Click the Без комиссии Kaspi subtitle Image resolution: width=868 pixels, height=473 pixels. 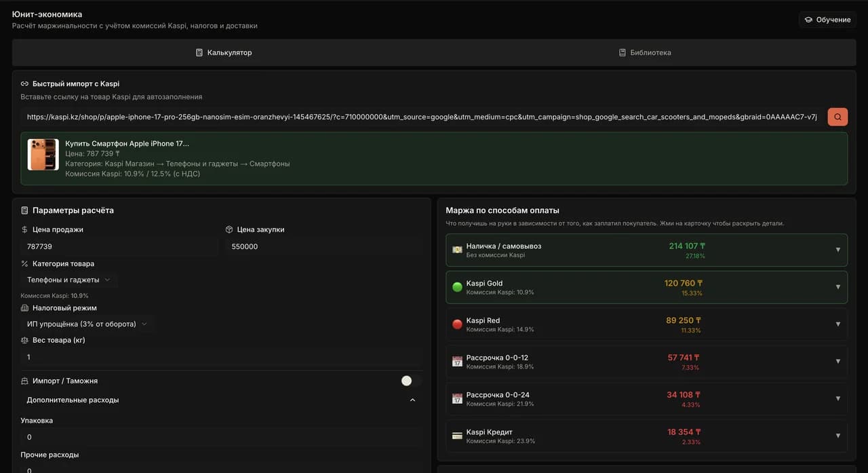(x=496, y=255)
